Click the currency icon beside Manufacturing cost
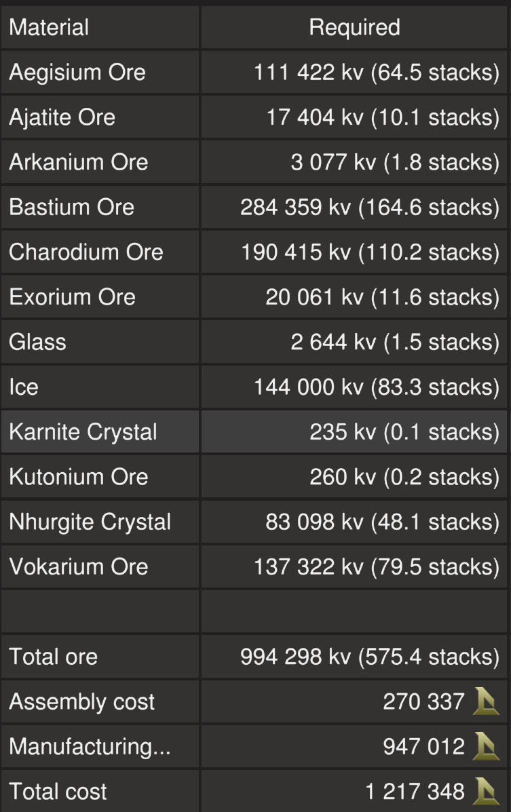The width and height of the screenshot is (511, 812). pyautogui.click(x=487, y=746)
